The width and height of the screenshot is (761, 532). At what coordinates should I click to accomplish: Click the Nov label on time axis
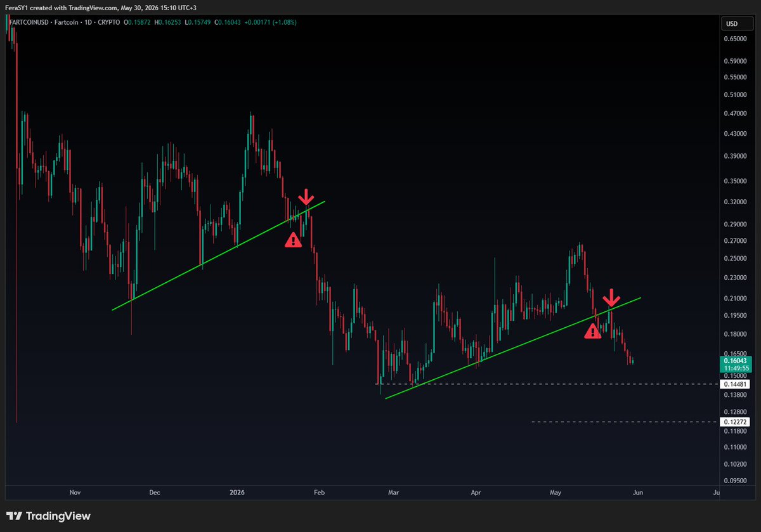75,492
